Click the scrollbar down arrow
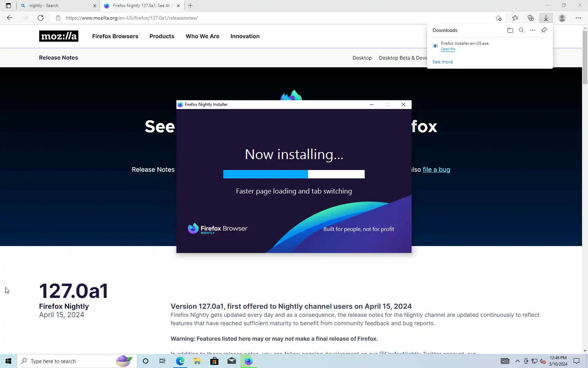Image resolution: width=588 pixels, height=368 pixels. pos(585,351)
